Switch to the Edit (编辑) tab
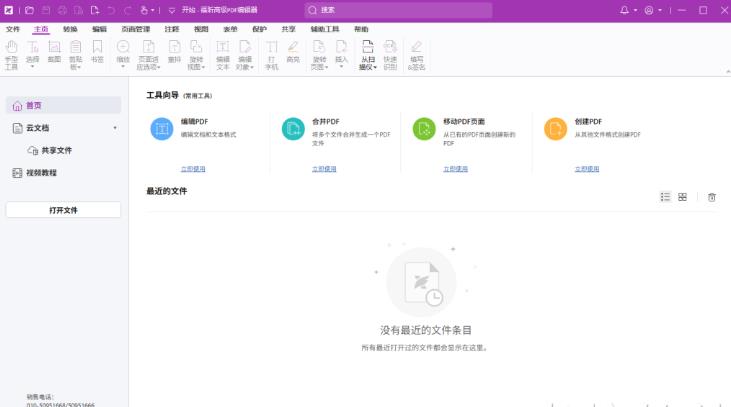This screenshot has width=731, height=407. point(99,29)
